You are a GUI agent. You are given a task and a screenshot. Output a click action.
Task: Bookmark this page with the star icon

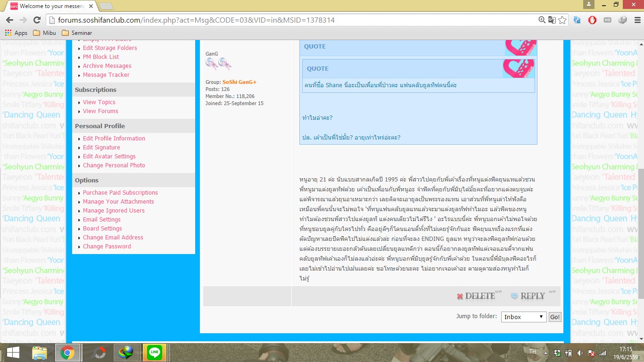pos(562,20)
